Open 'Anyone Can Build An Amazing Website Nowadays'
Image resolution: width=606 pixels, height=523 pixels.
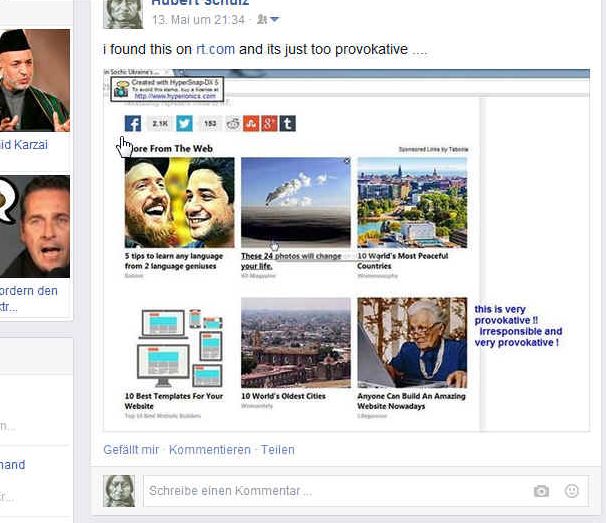tap(411, 401)
